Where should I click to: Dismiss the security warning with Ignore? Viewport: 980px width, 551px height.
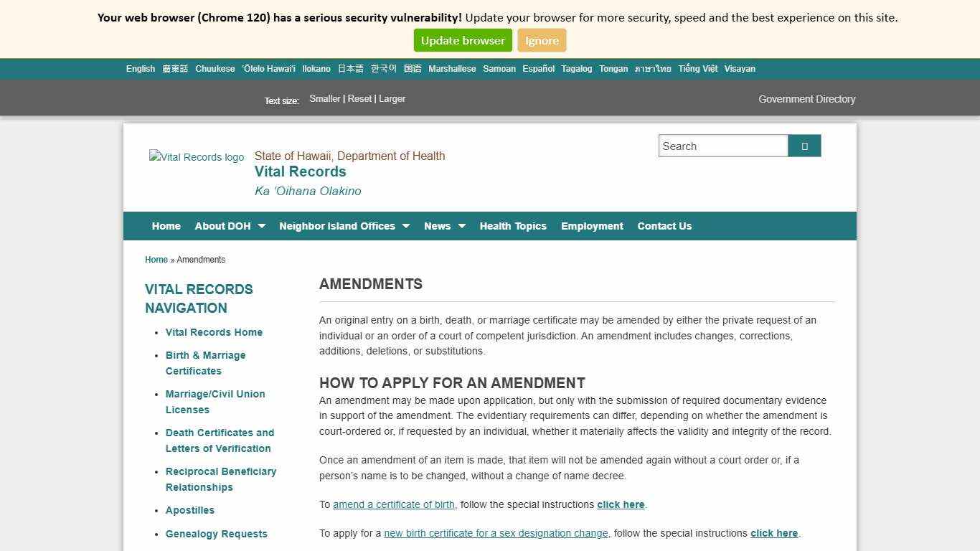tap(542, 40)
